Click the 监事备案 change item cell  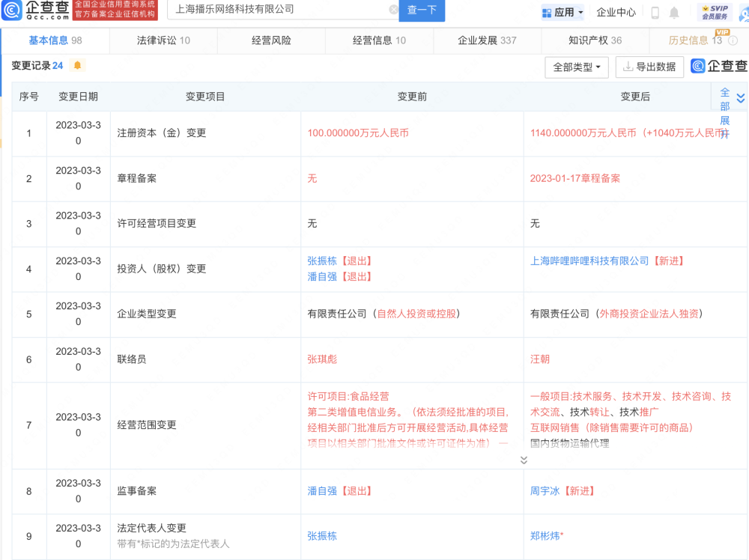coord(205,491)
